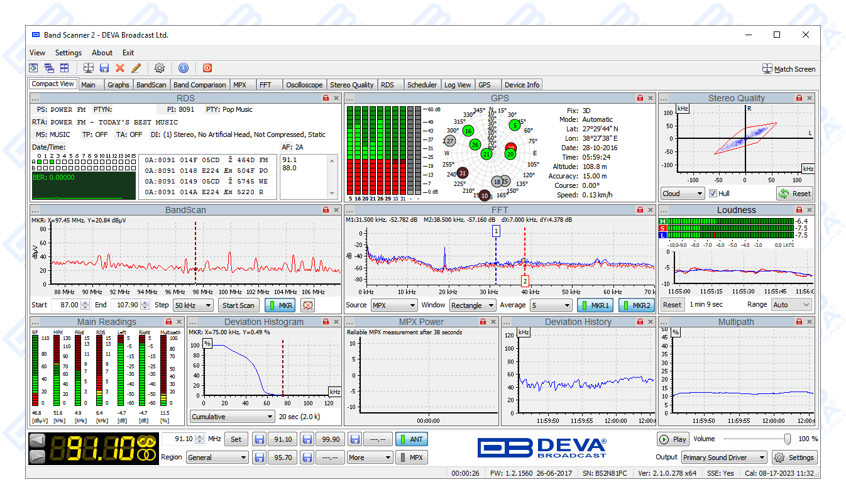Click the settings gear icon in toolbar

pyautogui.click(x=160, y=68)
